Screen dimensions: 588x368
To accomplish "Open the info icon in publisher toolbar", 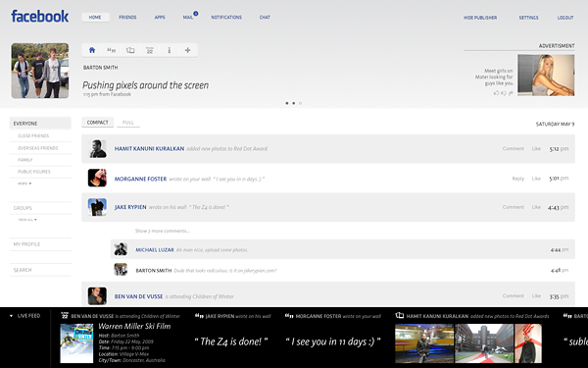I will [170, 50].
